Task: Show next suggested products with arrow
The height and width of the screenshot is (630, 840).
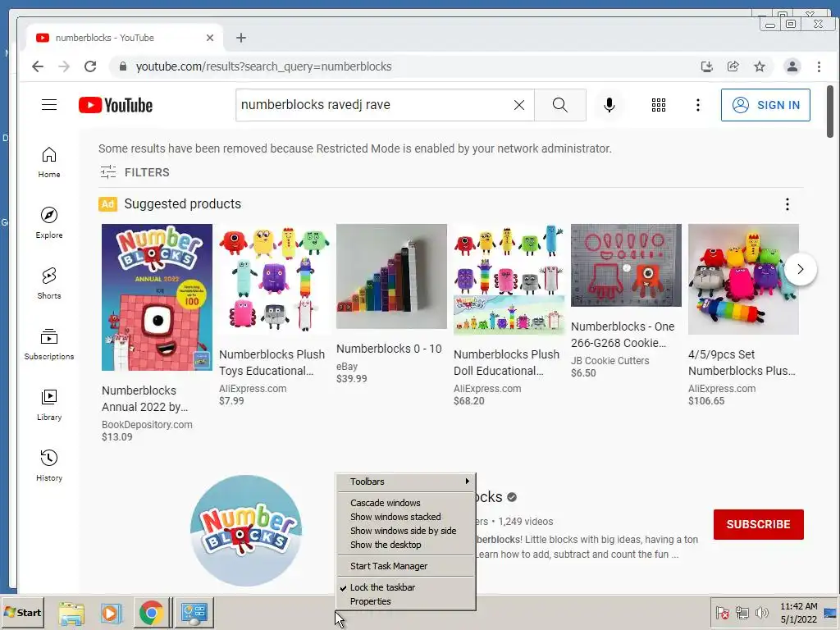Action: [x=801, y=269]
